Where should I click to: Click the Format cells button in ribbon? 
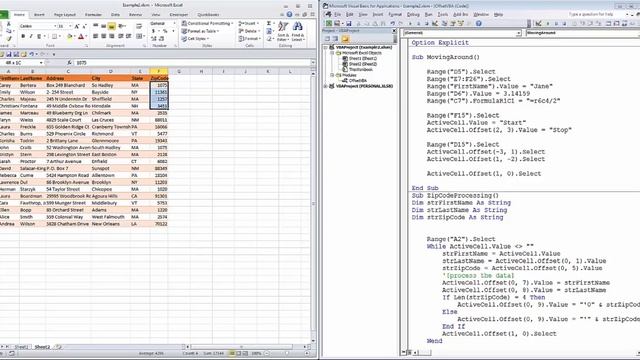coord(249,39)
